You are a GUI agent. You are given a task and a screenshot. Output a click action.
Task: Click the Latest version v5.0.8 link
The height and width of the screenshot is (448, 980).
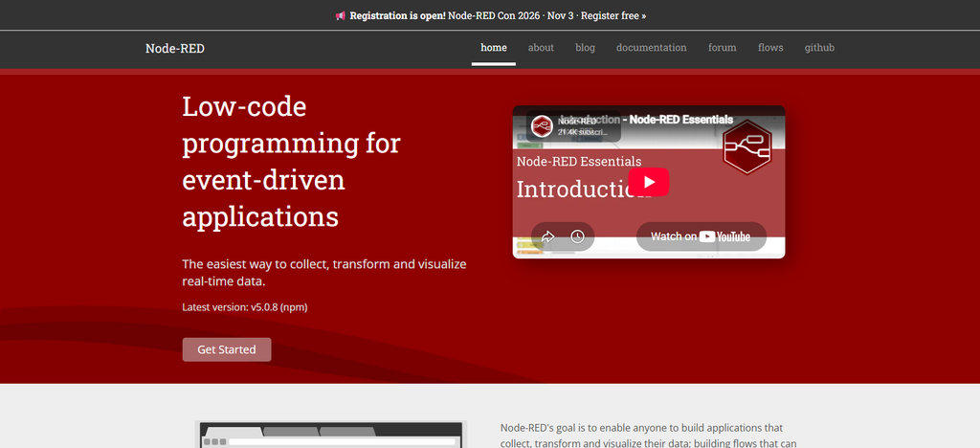(x=245, y=306)
